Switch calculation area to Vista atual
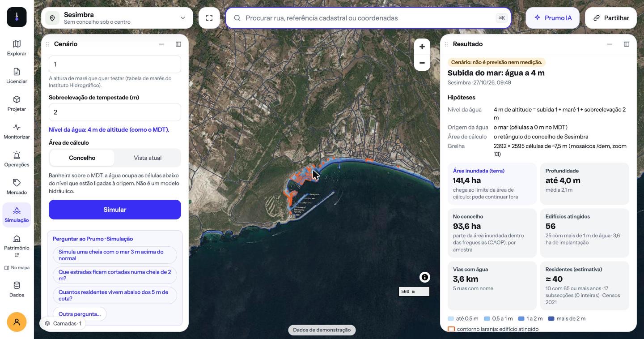Screen dimensions: 644x339 click(x=148, y=158)
